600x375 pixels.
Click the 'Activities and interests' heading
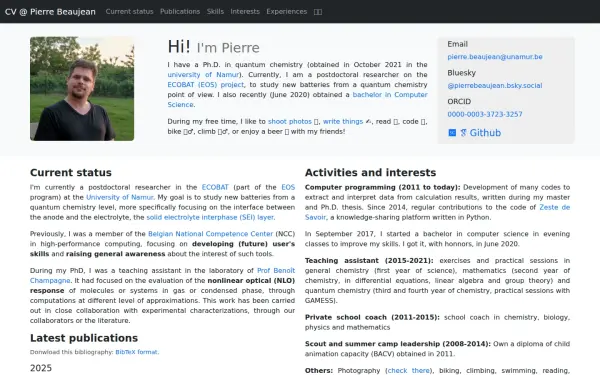pyautogui.click(x=370, y=173)
